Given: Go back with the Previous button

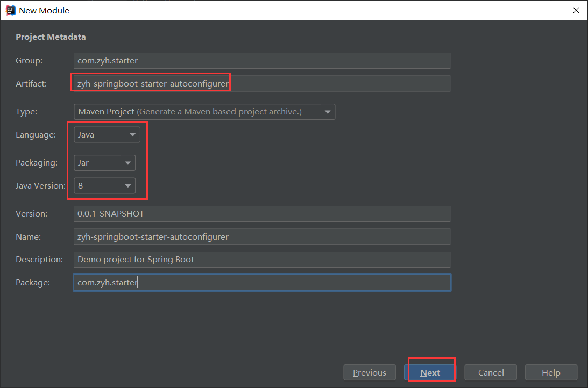Looking at the screenshot, I should (x=370, y=373).
